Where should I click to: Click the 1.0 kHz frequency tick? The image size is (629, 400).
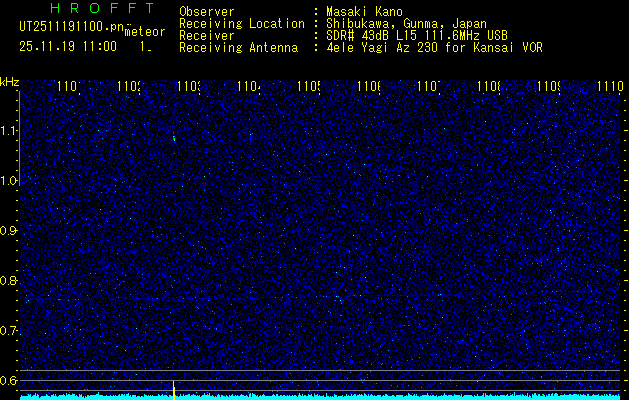point(9,181)
